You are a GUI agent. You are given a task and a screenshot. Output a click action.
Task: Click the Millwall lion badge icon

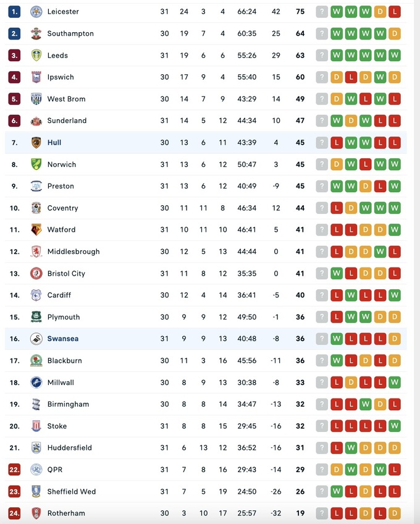point(36,382)
